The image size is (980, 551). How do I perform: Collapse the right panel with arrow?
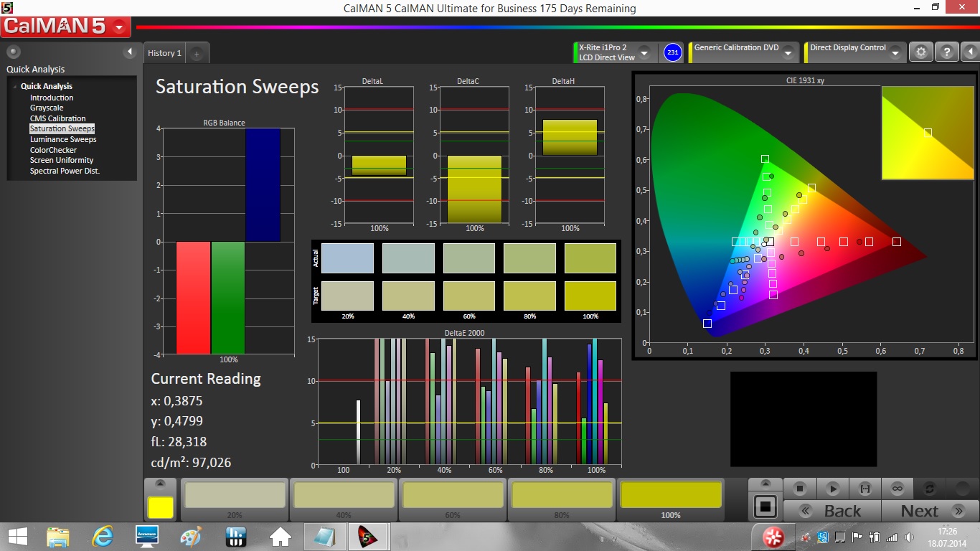[x=970, y=52]
